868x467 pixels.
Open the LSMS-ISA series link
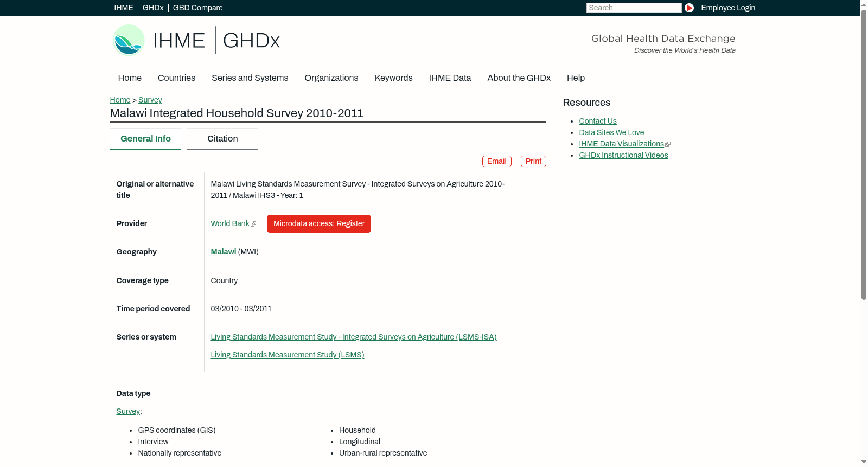pyautogui.click(x=354, y=337)
